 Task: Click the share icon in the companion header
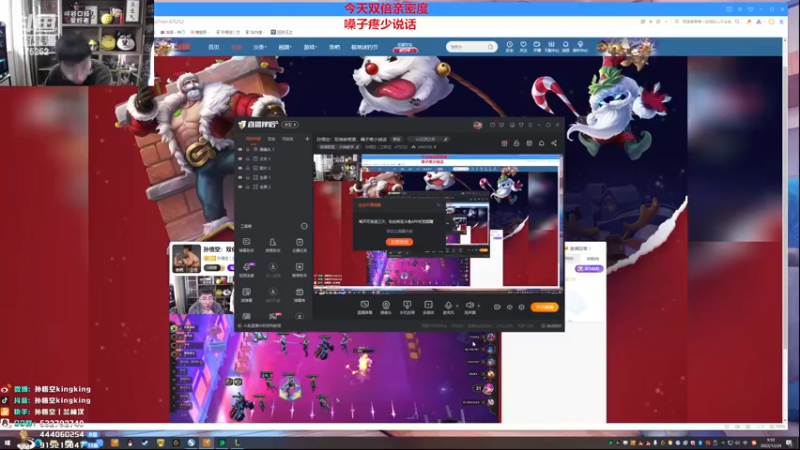554,143
